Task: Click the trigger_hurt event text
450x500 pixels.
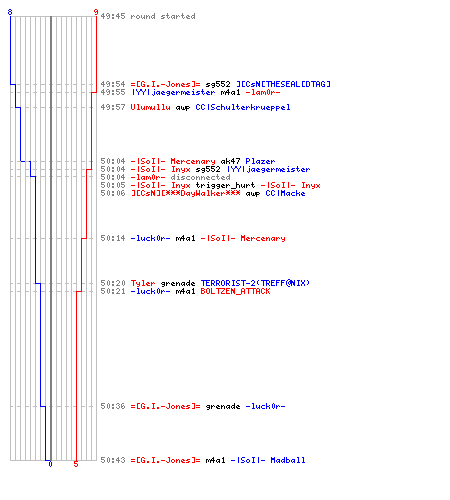Action: [225, 185]
